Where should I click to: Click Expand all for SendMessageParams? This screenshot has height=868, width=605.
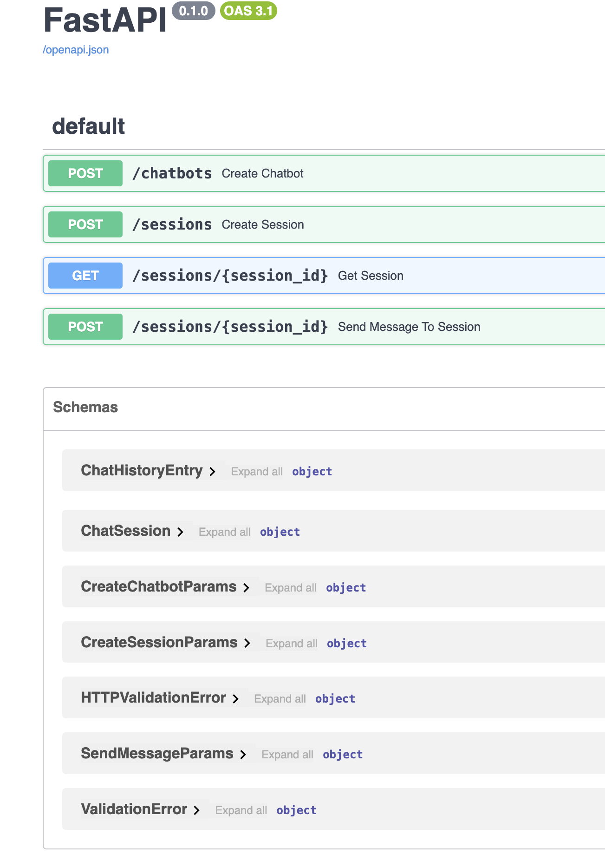(287, 755)
